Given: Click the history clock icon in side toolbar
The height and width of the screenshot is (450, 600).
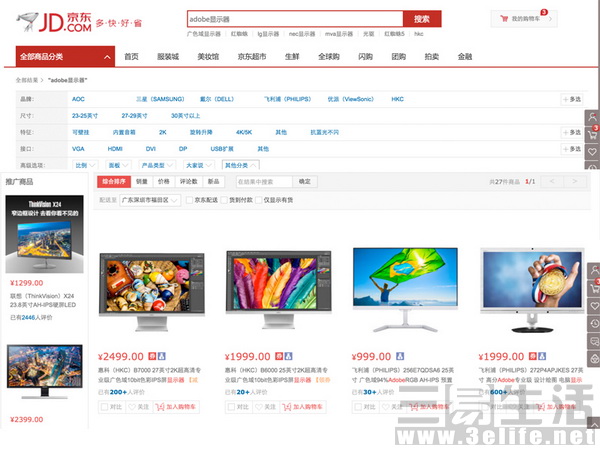Looking at the screenshot, I should [594, 324].
